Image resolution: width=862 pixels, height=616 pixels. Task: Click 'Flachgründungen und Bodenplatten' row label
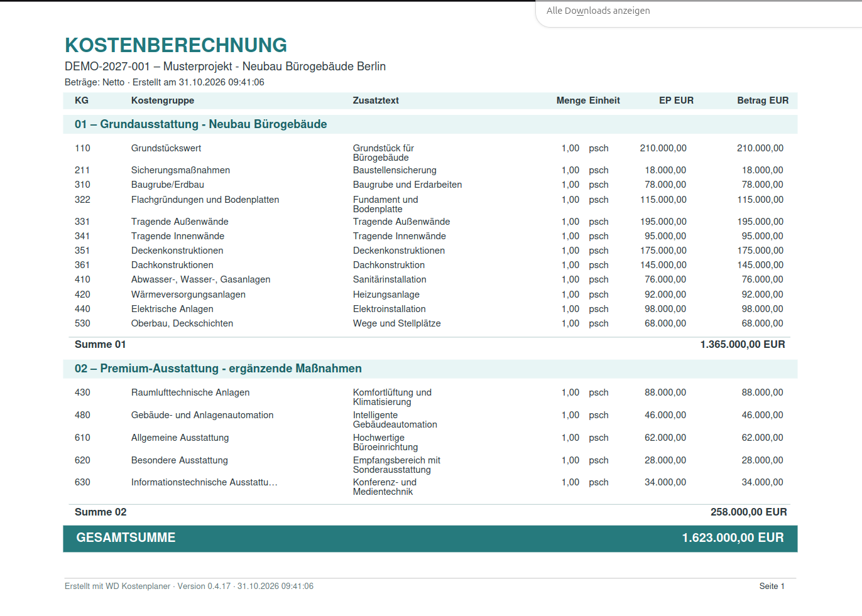point(205,200)
